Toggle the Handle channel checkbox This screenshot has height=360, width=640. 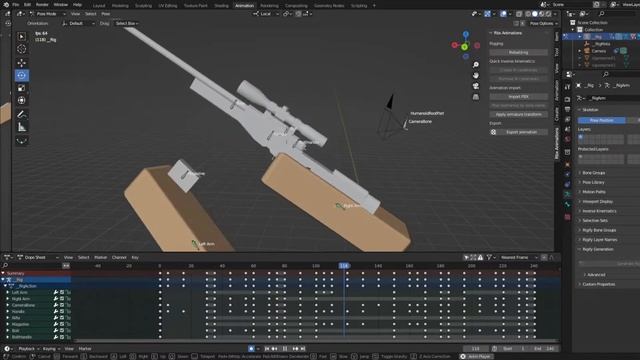point(62,311)
